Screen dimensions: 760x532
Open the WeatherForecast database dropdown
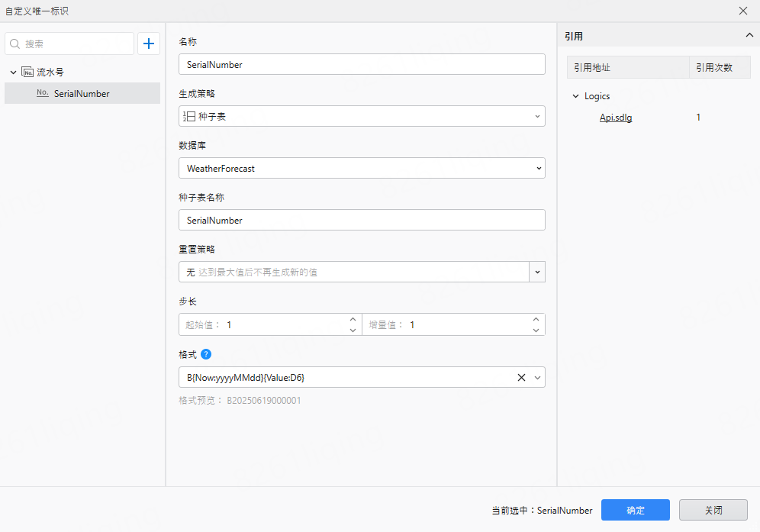[538, 169]
